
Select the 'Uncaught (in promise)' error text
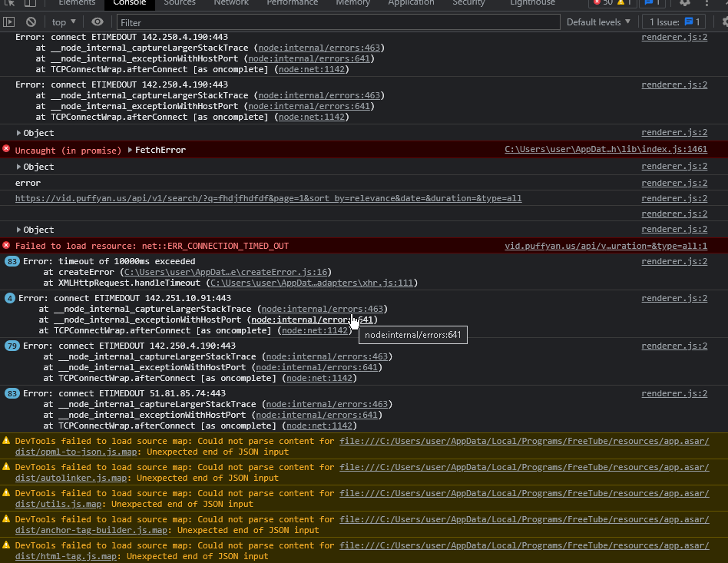coord(68,151)
